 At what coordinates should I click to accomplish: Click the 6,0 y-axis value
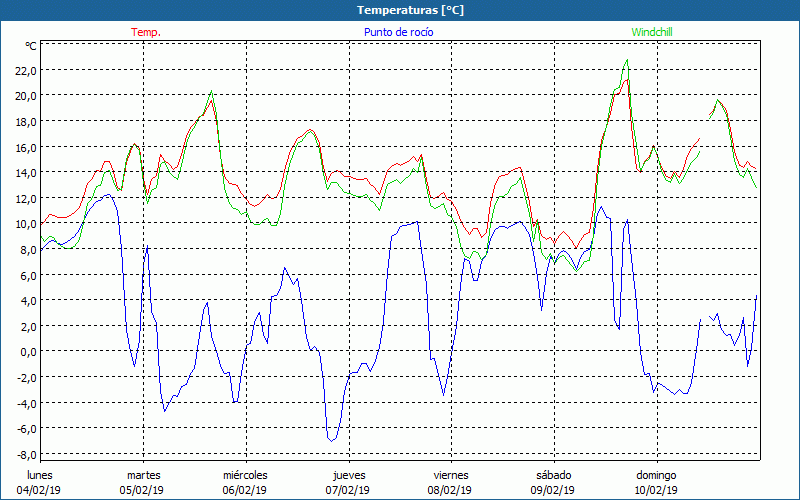coord(28,275)
